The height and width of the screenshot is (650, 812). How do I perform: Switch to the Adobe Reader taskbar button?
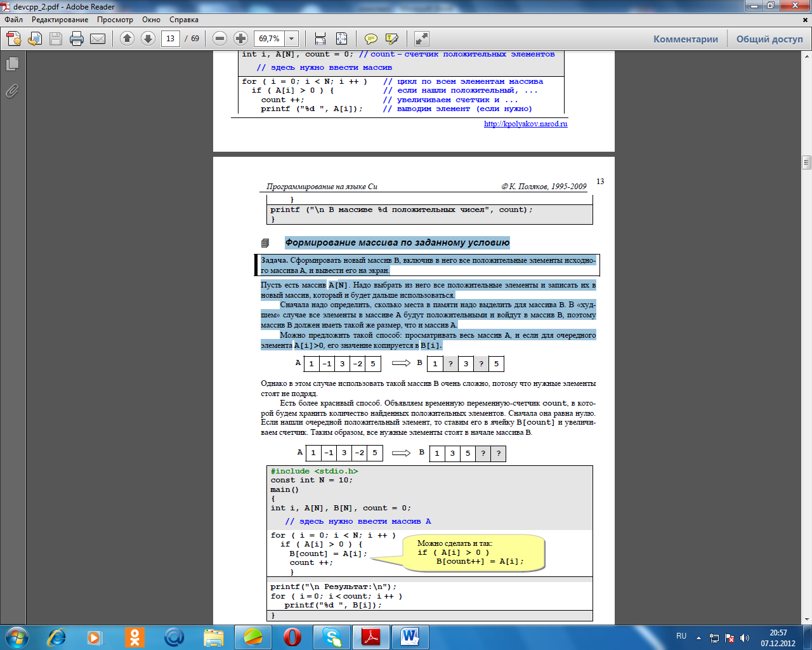coord(371,637)
